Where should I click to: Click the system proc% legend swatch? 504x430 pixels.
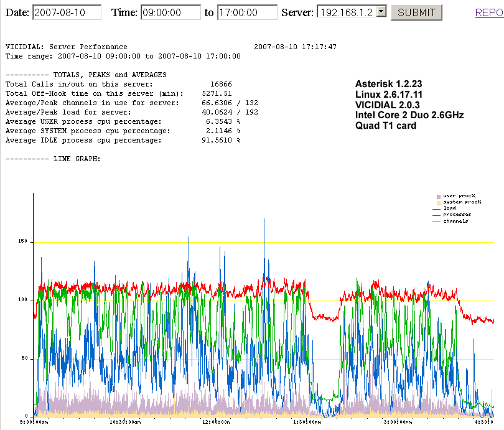tap(439, 203)
